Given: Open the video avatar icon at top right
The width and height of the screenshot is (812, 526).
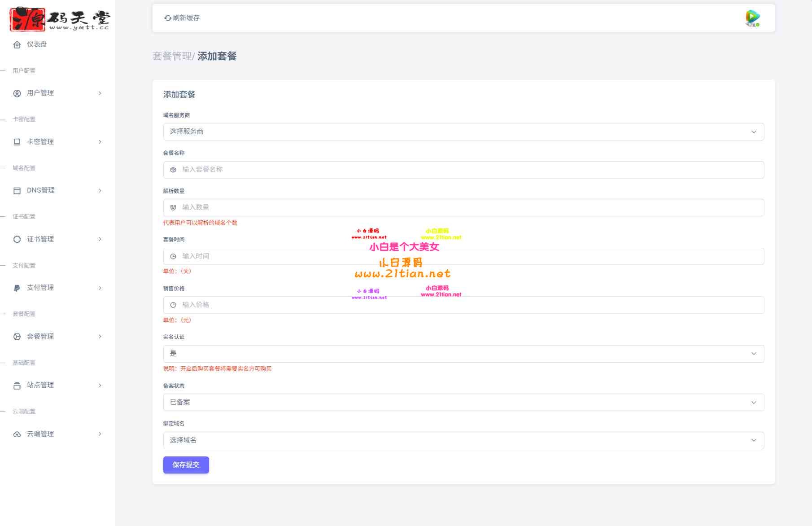Looking at the screenshot, I should coord(752,18).
